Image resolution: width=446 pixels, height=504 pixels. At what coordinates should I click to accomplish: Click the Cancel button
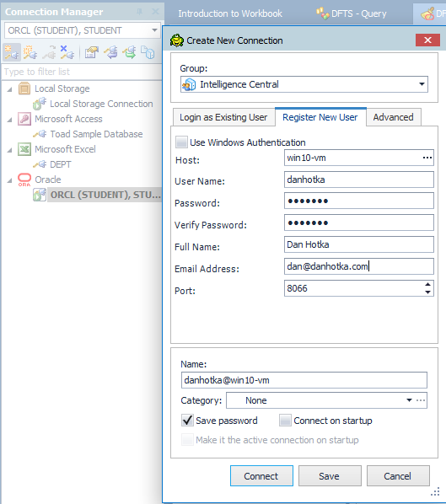click(398, 475)
